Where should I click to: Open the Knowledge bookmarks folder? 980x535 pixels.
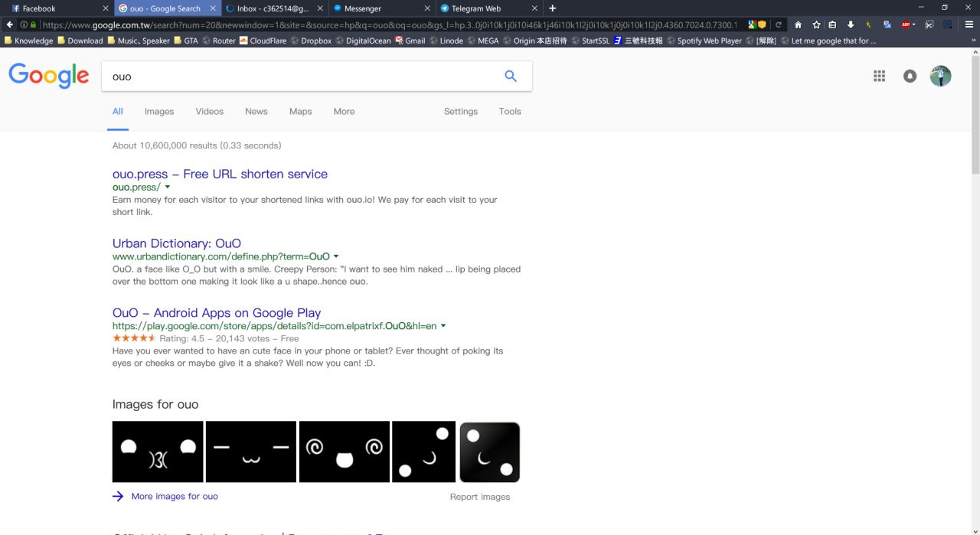point(28,41)
